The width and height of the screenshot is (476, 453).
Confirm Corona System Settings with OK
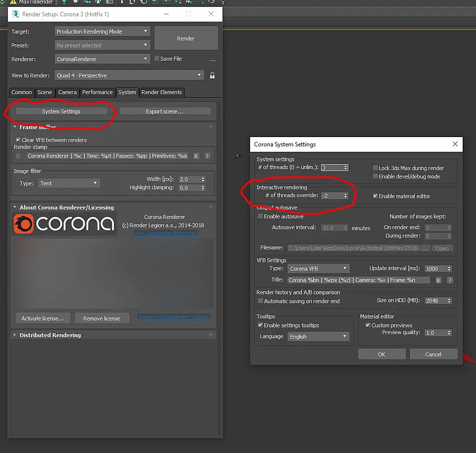tap(382, 354)
